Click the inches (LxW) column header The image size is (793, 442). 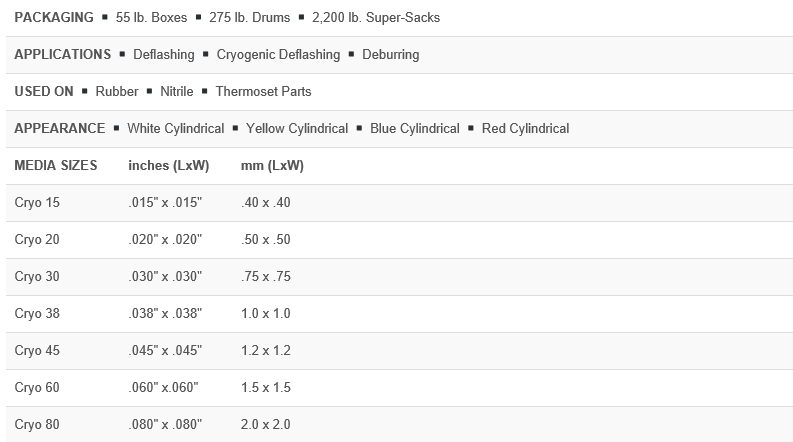click(166, 165)
